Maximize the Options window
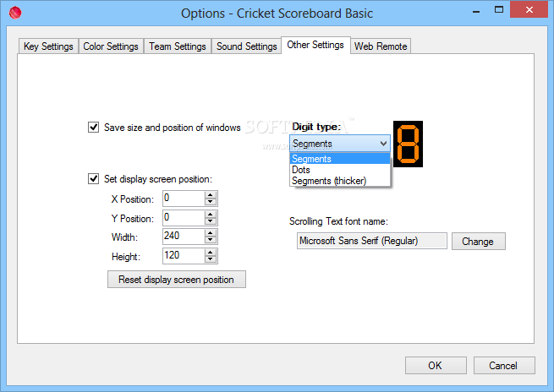 (499, 10)
